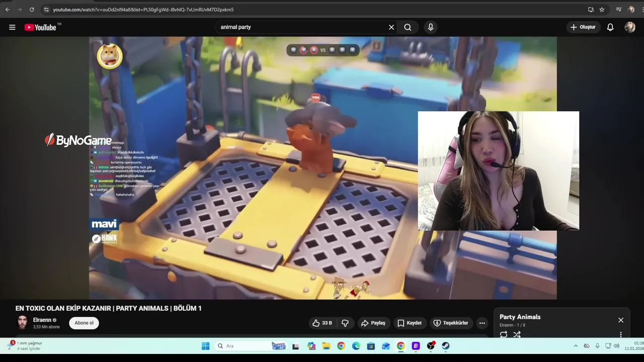Open Microsoft Edge from taskbar
This screenshot has width=644, height=362.
356,346
